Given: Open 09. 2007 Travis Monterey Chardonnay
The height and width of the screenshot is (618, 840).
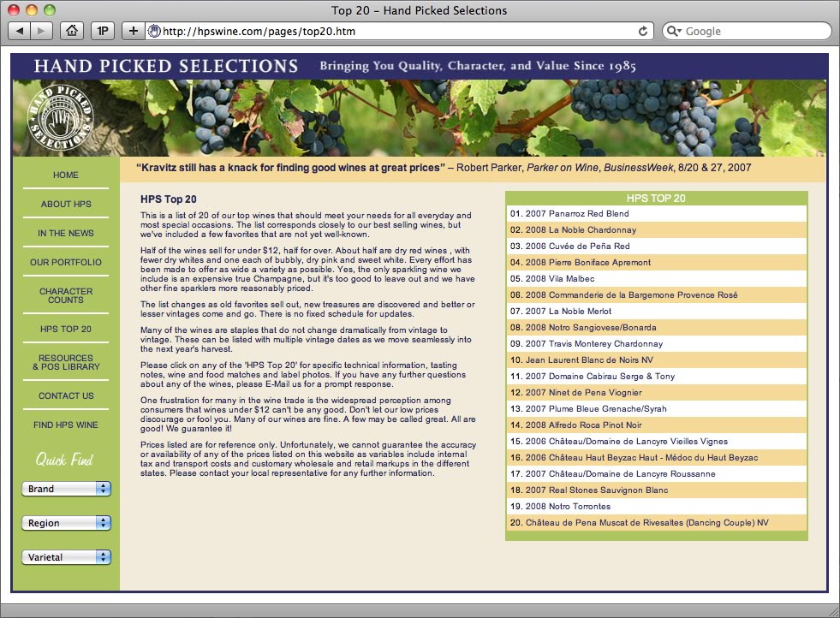Looking at the screenshot, I should 656,344.
